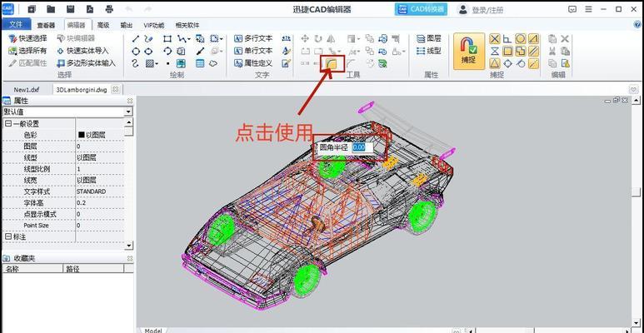Viewport: 644px width, 333px height.
Task: Toggle the circle center snap
Action: pyautogui.click(x=521, y=39)
